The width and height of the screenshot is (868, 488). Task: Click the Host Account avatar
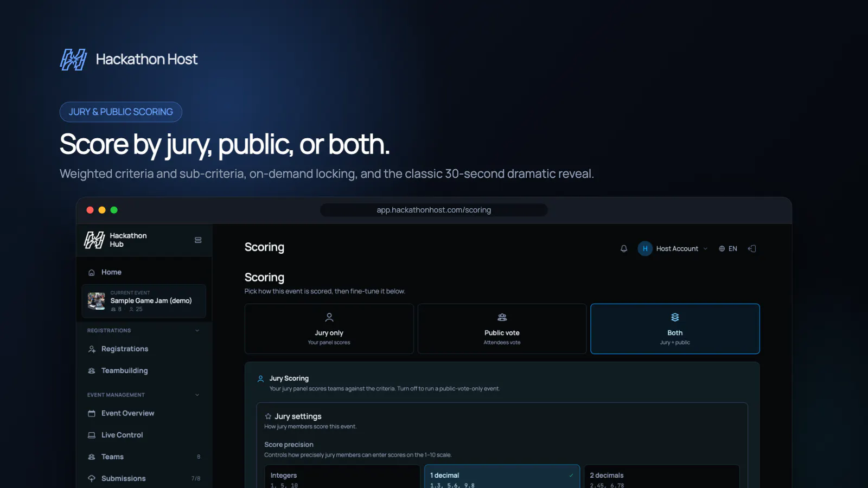[x=645, y=248]
